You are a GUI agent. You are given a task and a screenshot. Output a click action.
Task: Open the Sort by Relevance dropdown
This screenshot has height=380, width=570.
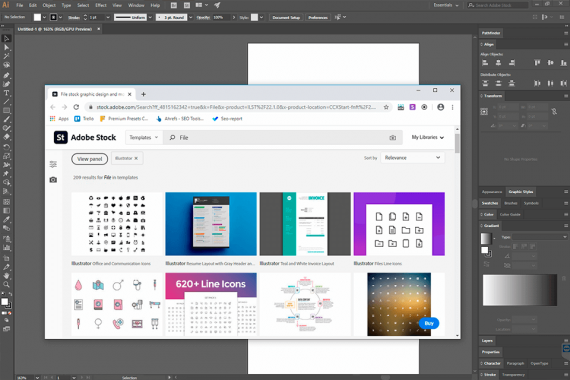[x=413, y=158]
